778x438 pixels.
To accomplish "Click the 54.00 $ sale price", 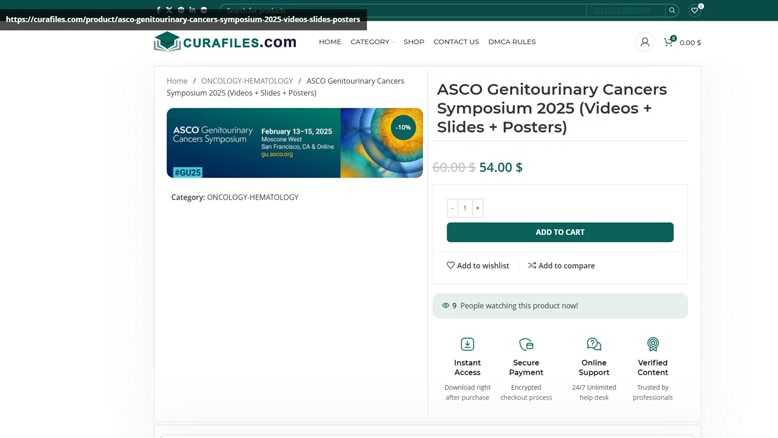I will click(501, 167).
